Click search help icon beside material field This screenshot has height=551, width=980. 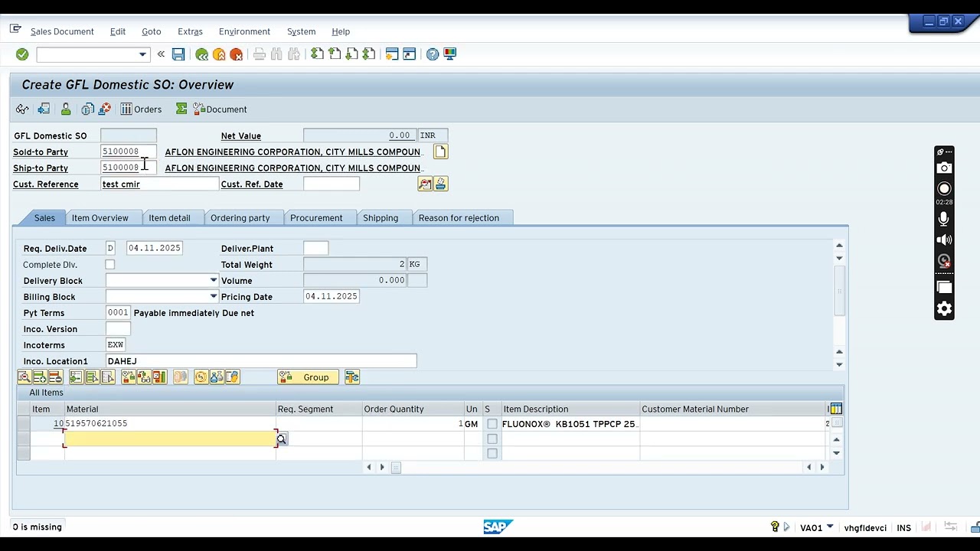282,439
